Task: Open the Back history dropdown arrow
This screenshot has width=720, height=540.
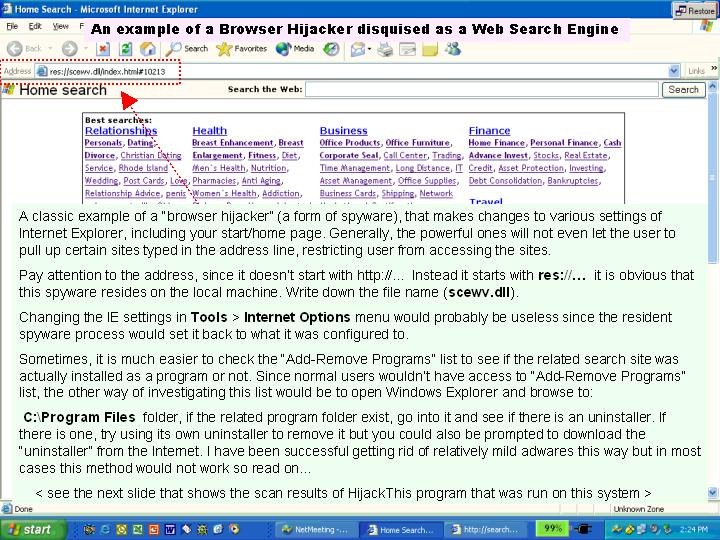Action: pyautogui.click(x=50, y=48)
